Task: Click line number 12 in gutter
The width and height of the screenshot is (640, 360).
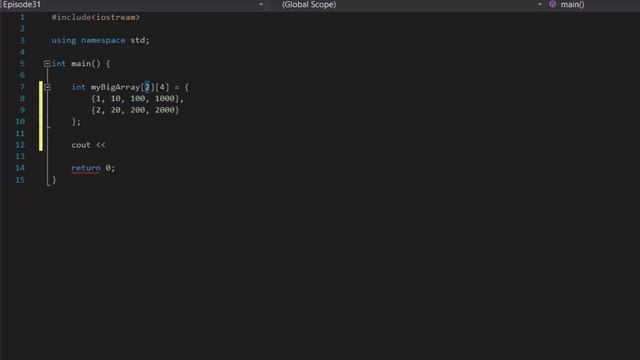Action: click(x=20, y=145)
